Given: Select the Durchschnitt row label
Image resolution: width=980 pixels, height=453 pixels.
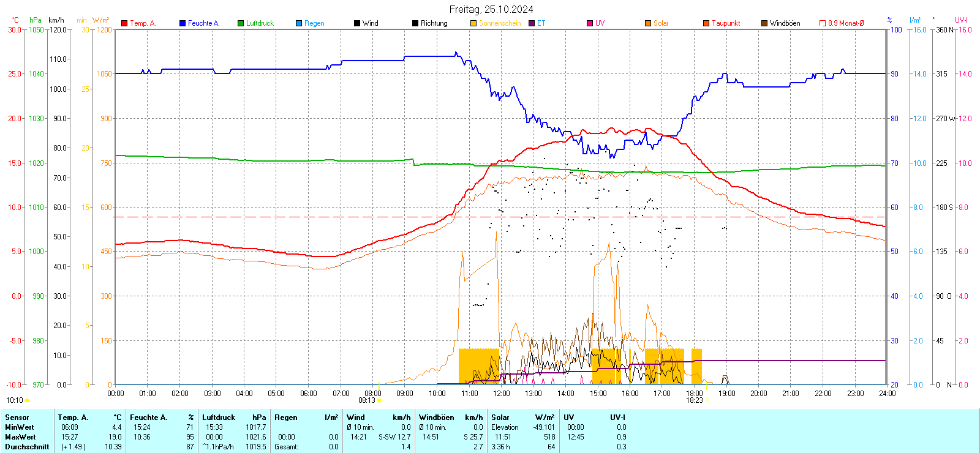Looking at the screenshot, I should (27, 447).
